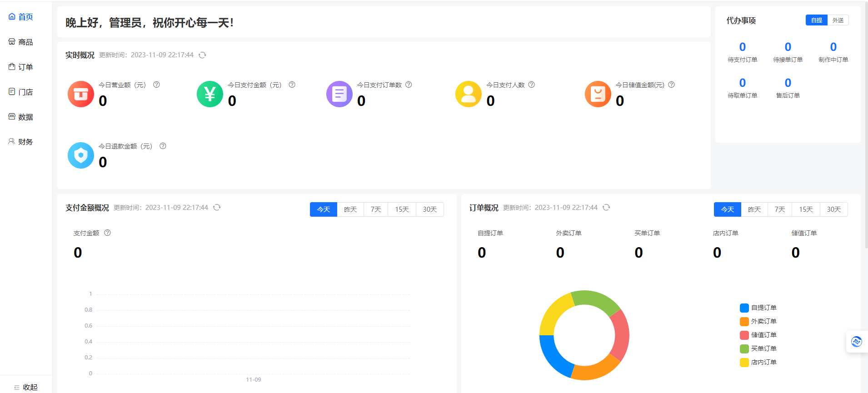Screen dimensions: 868x393
Task: Click the blue shield 今日退款金额 icon
Action: pyautogui.click(x=81, y=155)
